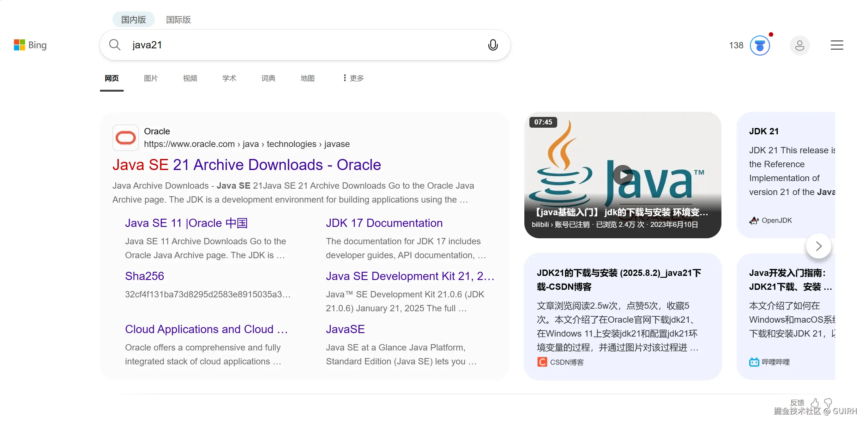This screenshot has height=426, width=868.
Task: Open the 图片 tab
Action: click(151, 78)
